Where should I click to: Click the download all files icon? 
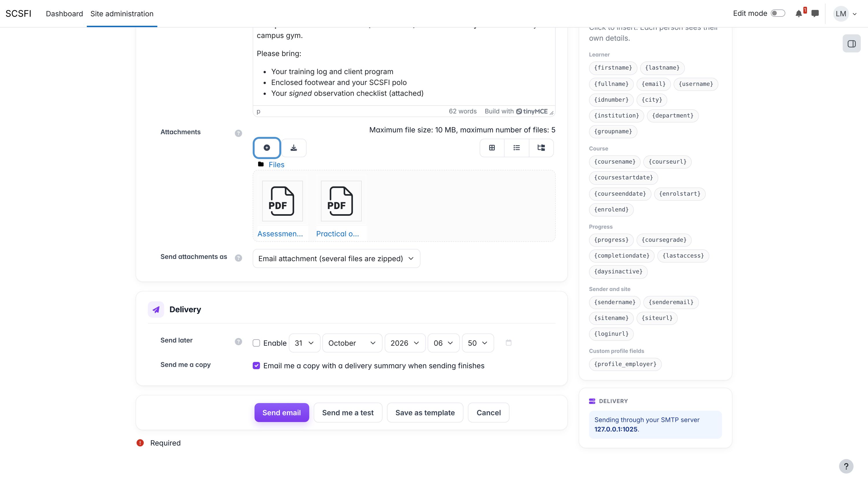click(294, 148)
